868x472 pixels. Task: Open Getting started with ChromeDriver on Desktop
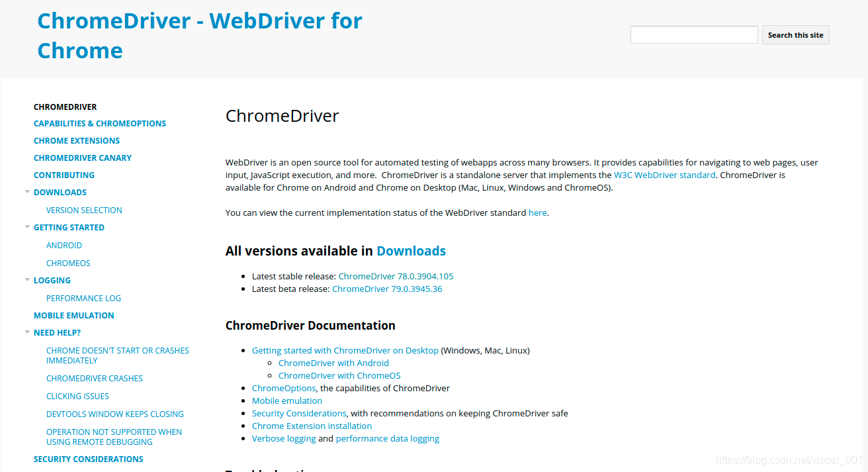(345, 350)
